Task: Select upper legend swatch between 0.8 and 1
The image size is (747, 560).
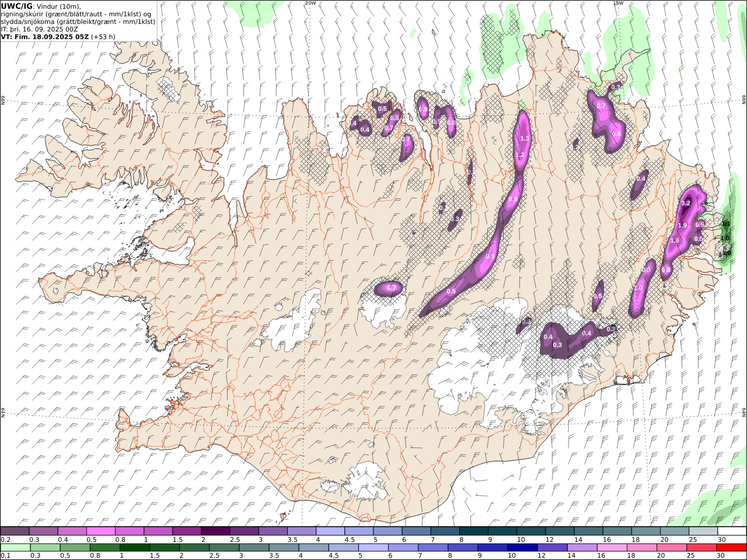Action: (129, 531)
